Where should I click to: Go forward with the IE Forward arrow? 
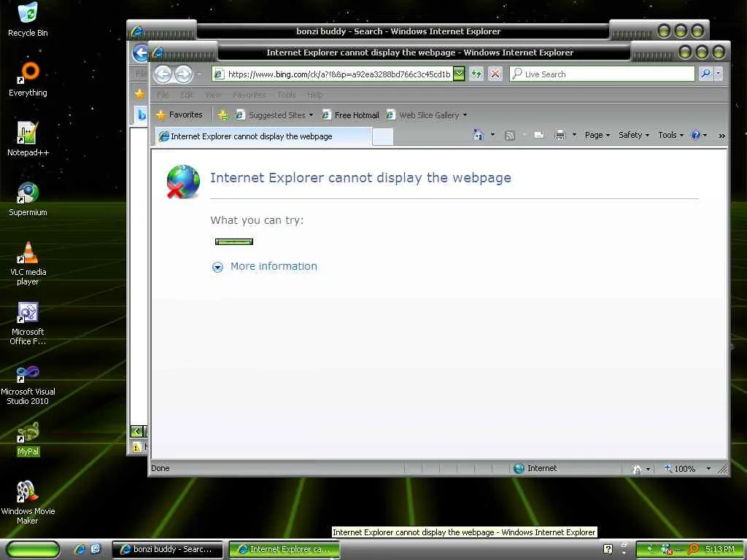point(183,74)
